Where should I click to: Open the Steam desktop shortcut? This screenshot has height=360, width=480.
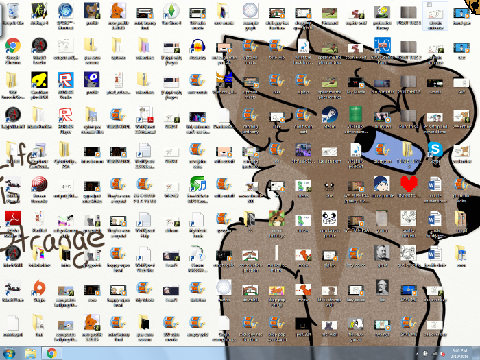329,115
